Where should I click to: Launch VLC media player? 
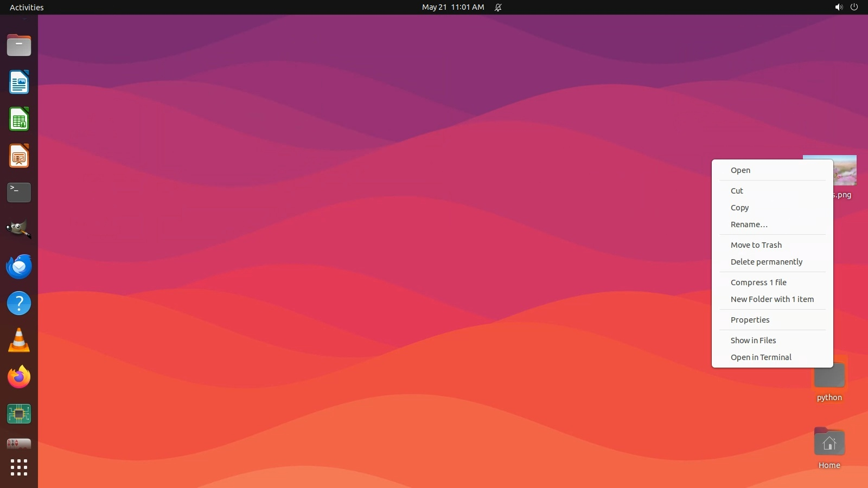point(19,341)
